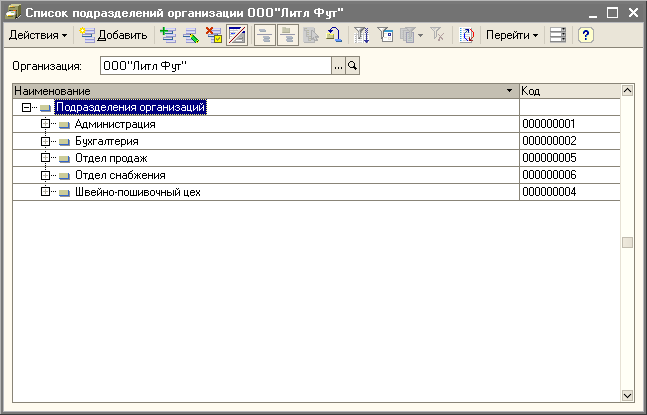Click the edit current item pencil icon

[190, 35]
